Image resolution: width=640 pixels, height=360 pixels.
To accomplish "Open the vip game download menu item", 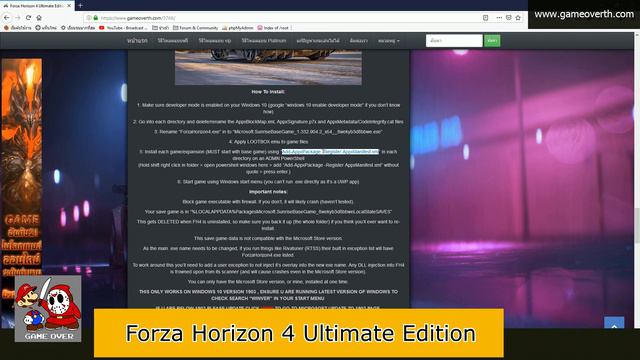I will pos(215,40).
